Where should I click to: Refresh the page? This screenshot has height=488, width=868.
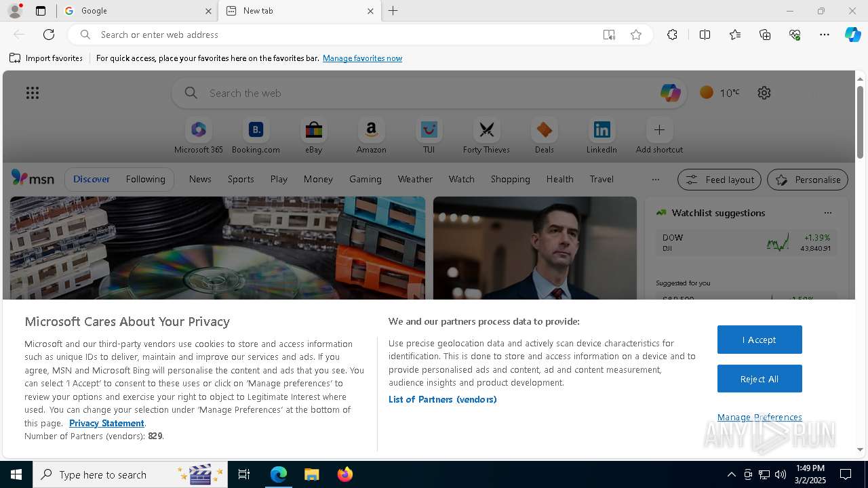49,35
